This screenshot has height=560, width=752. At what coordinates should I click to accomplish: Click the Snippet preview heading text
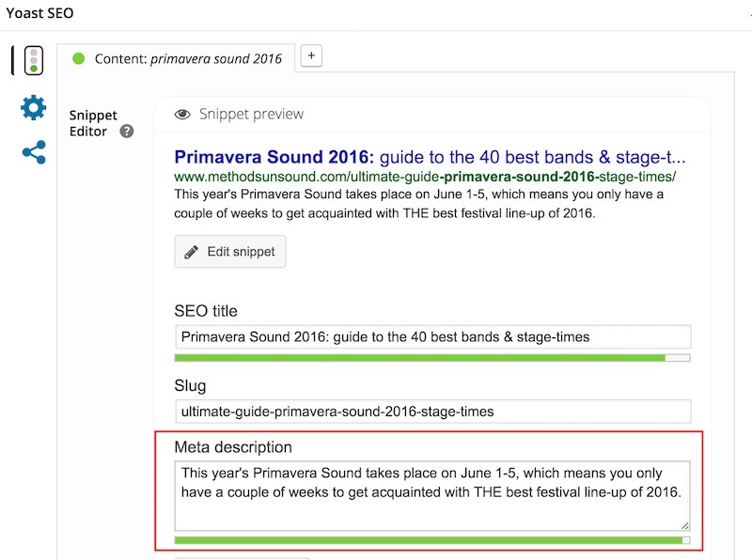point(251,114)
